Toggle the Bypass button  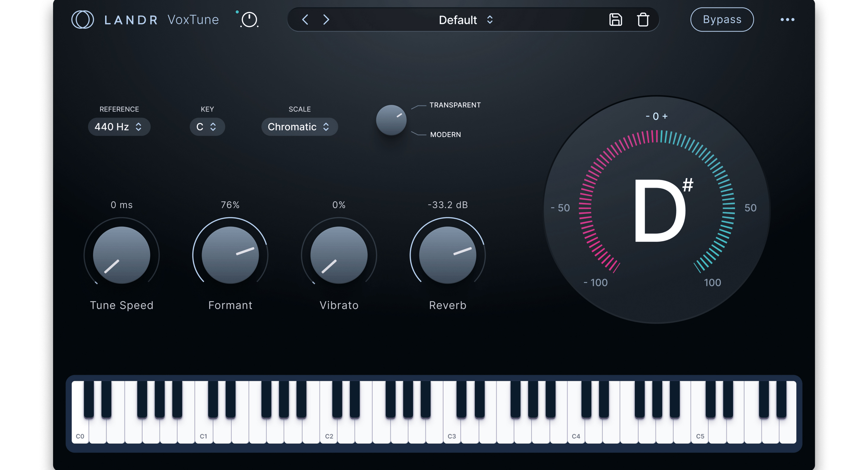click(722, 20)
